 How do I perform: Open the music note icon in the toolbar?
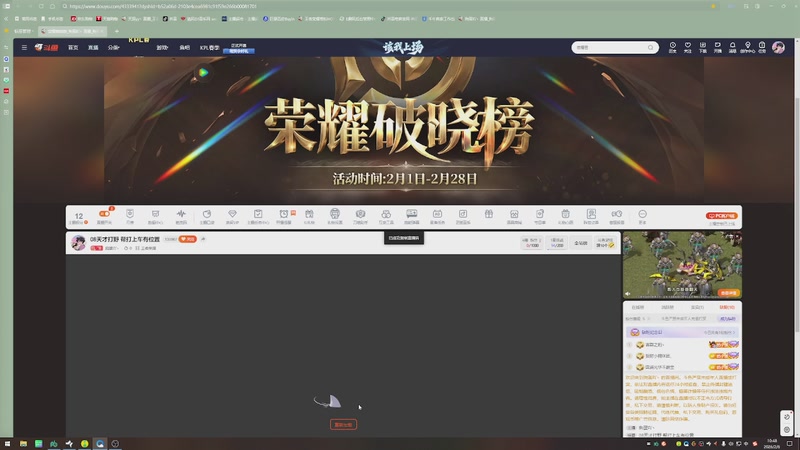463,216
